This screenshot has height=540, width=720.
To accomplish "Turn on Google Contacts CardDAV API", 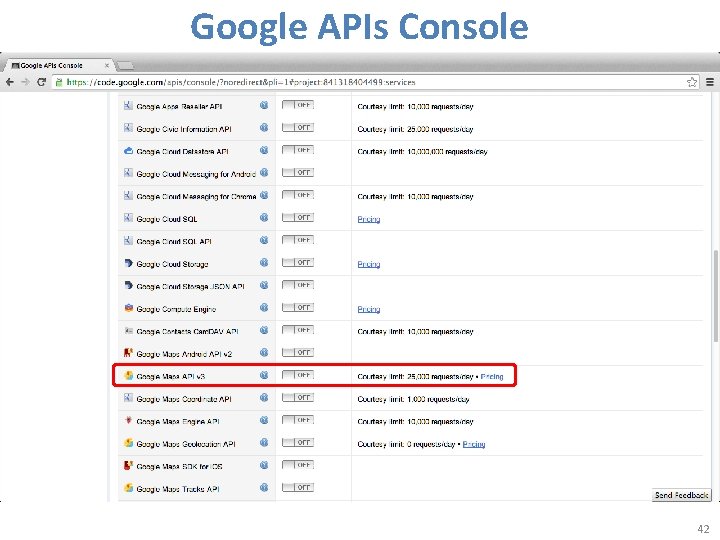I will (x=298, y=330).
